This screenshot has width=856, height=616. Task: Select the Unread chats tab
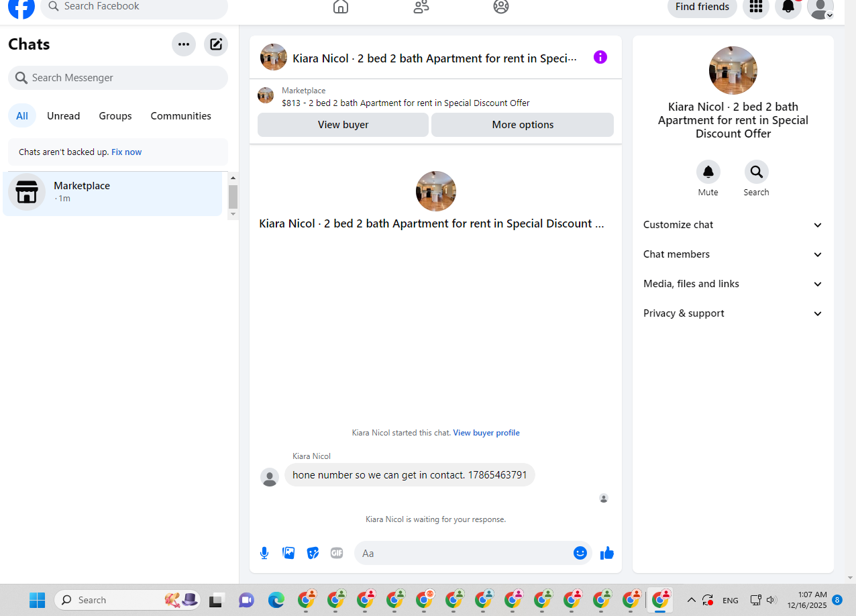coord(64,116)
